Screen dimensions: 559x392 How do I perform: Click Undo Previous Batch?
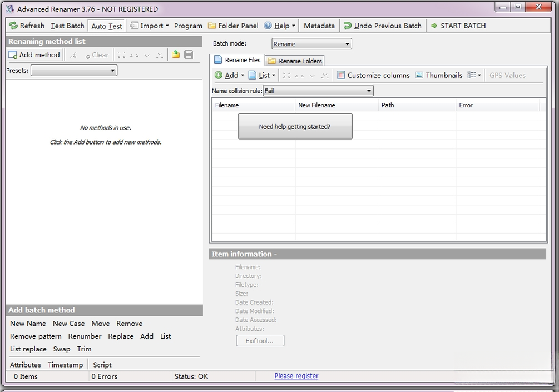383,26
